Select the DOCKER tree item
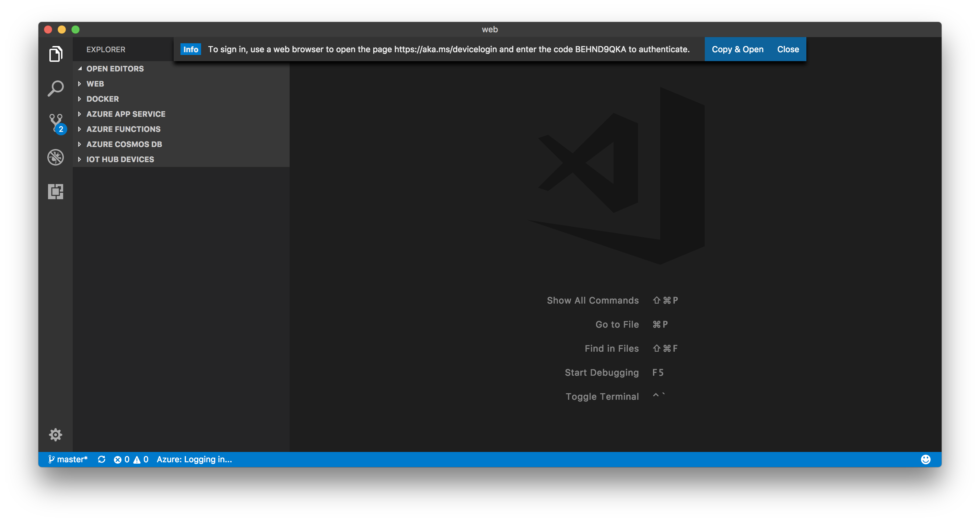980x522 pixels. (x=102, y=99)
